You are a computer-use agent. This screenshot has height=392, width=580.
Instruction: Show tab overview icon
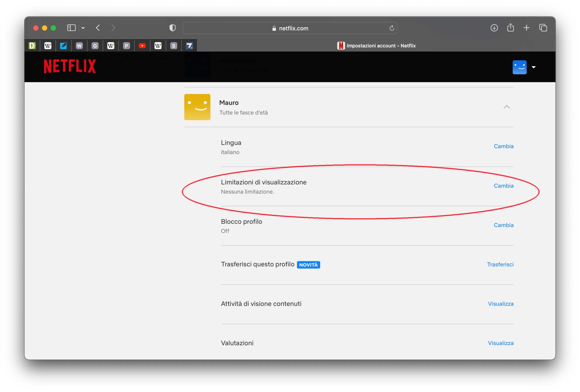pyautogui.click(x=543, y=28)
